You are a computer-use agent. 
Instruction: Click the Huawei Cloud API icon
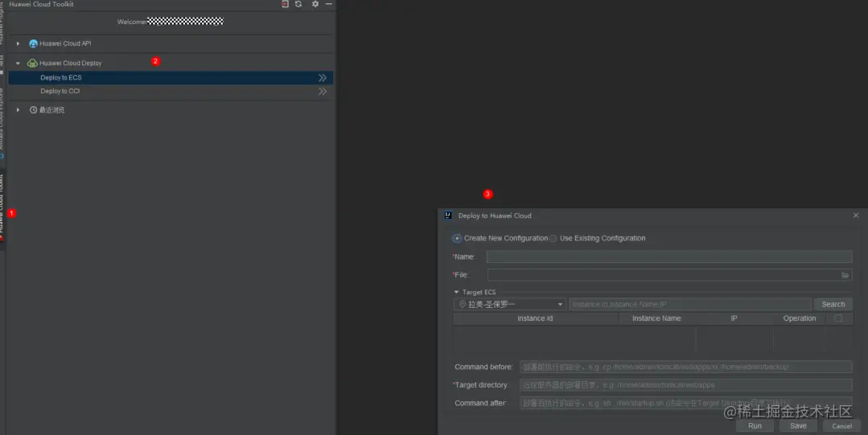(33, 43)
